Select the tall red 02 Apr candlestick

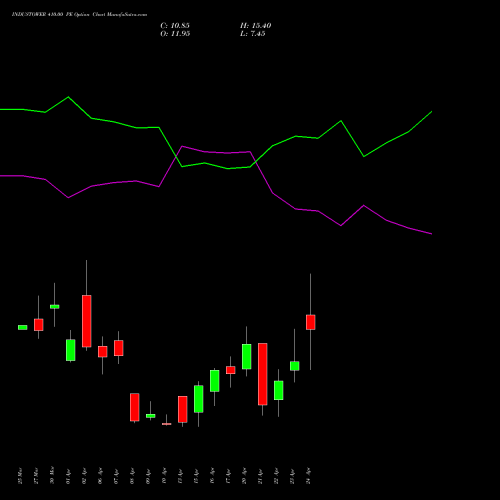click(87, 321)
